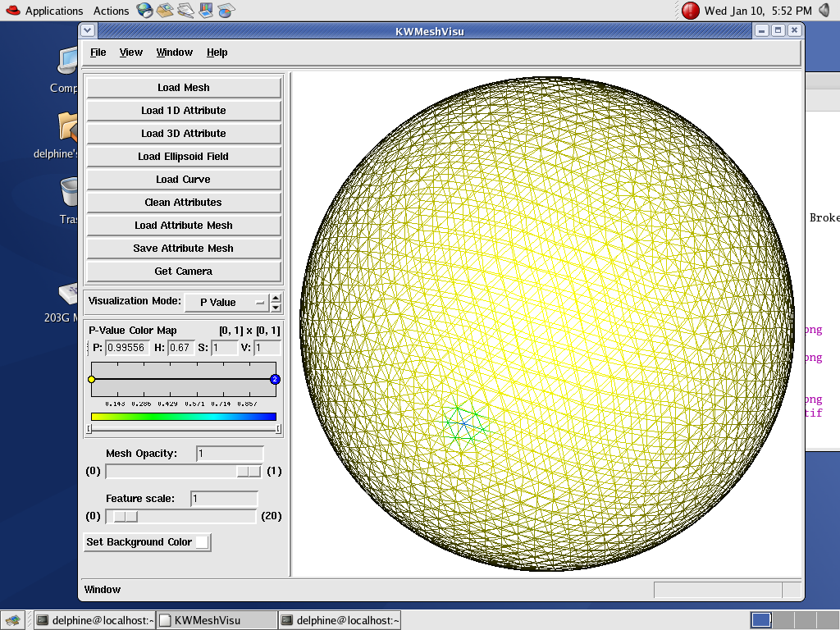Viewport: 840px width, 630px height.
Task: Click the red alert notification icon
Action: pos(691,11)
